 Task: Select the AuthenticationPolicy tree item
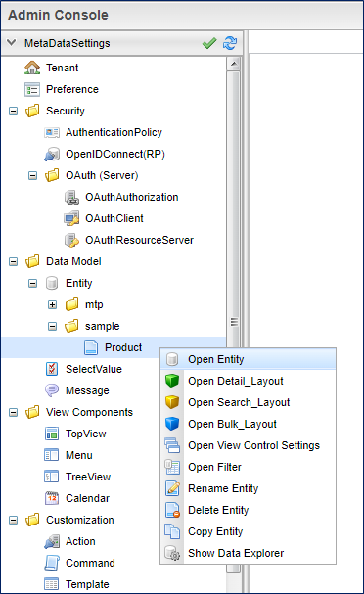114,132
